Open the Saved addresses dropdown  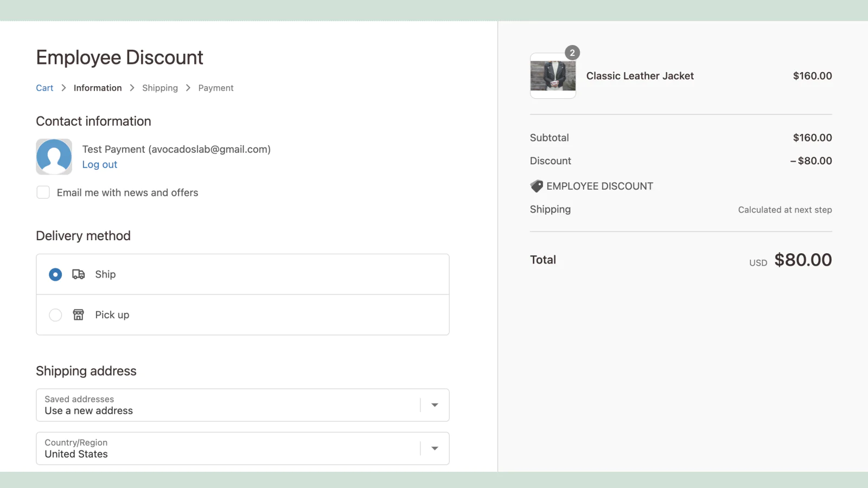pyautogui.click(x=228, y=405)
